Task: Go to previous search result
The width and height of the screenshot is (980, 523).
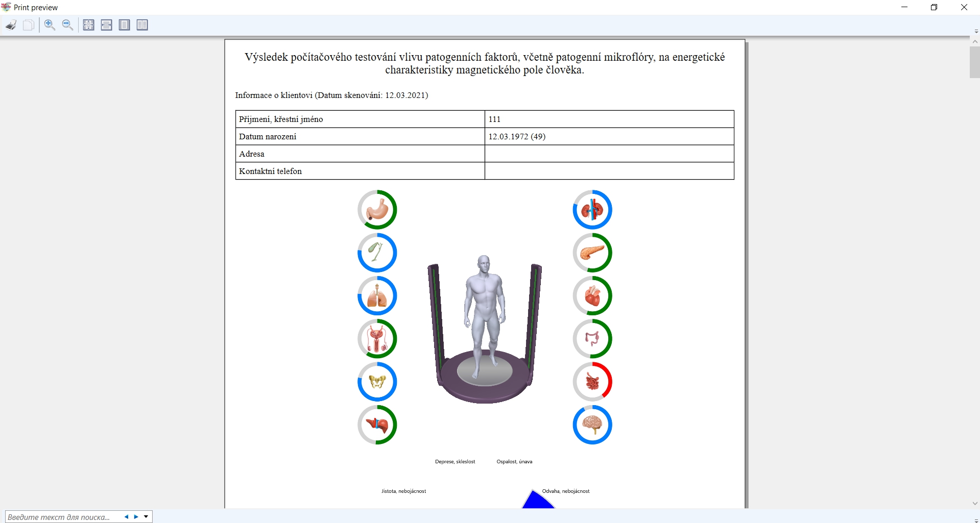Action: pyautogui.click(x=126, y=517)
